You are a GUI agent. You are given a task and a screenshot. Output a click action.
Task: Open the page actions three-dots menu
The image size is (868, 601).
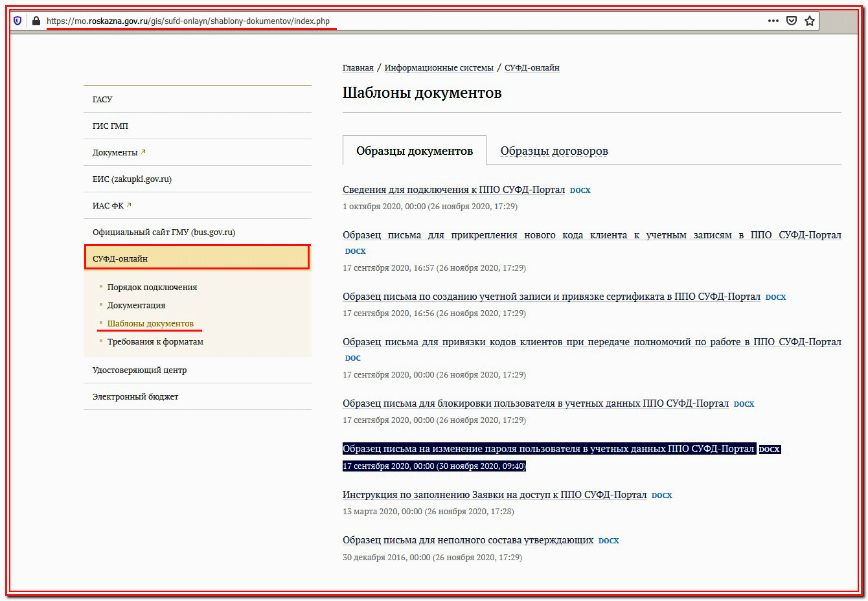coord(773,21)
